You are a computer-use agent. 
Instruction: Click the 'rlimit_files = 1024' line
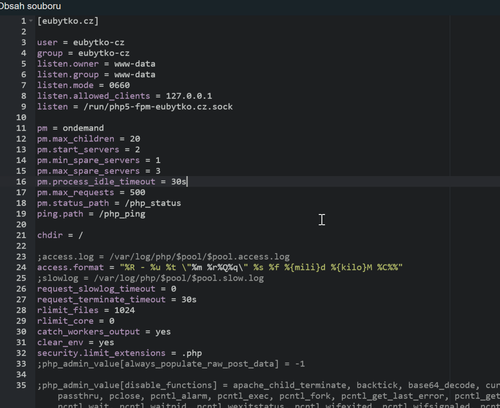click(86, 310)
